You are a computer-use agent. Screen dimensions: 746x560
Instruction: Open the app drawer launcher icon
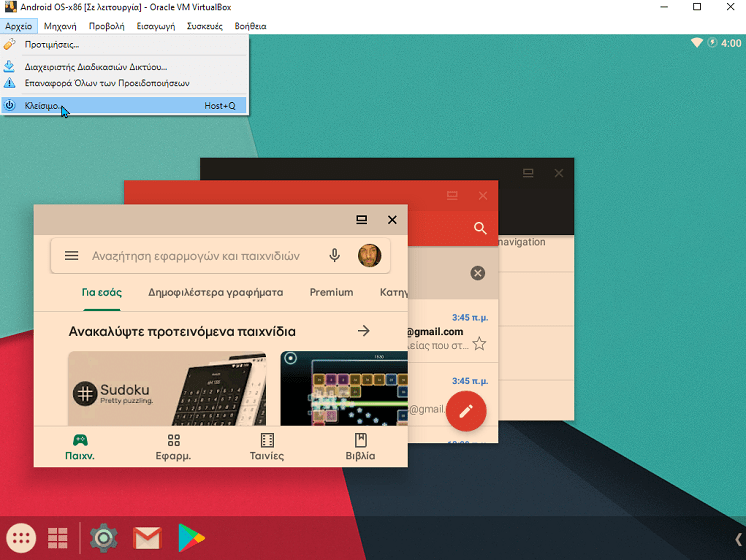(21, 538)
